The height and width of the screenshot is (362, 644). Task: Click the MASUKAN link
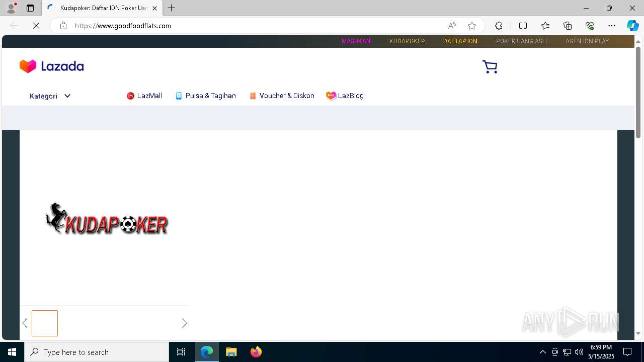pyautogui.click(x=356, y=41)
